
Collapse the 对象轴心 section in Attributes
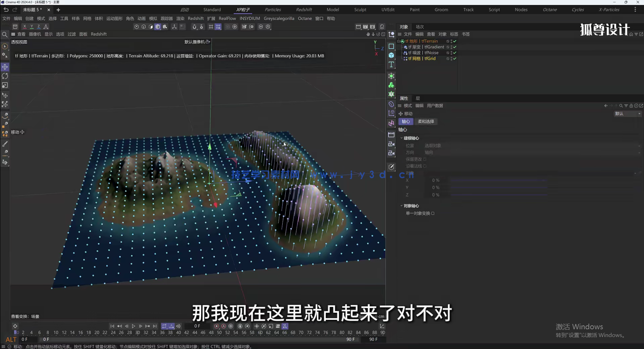click(402, 206)
